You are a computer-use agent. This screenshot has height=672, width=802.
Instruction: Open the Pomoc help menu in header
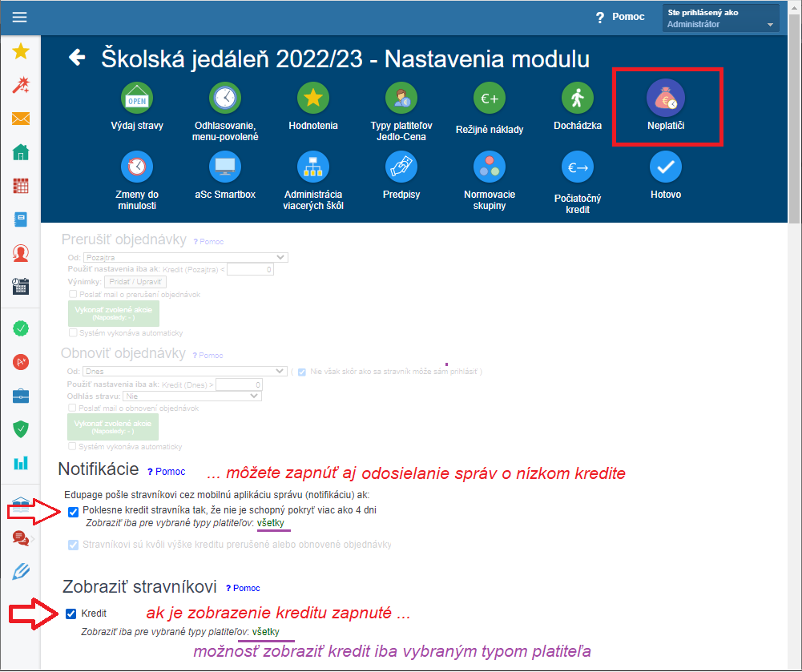(620, 17)
